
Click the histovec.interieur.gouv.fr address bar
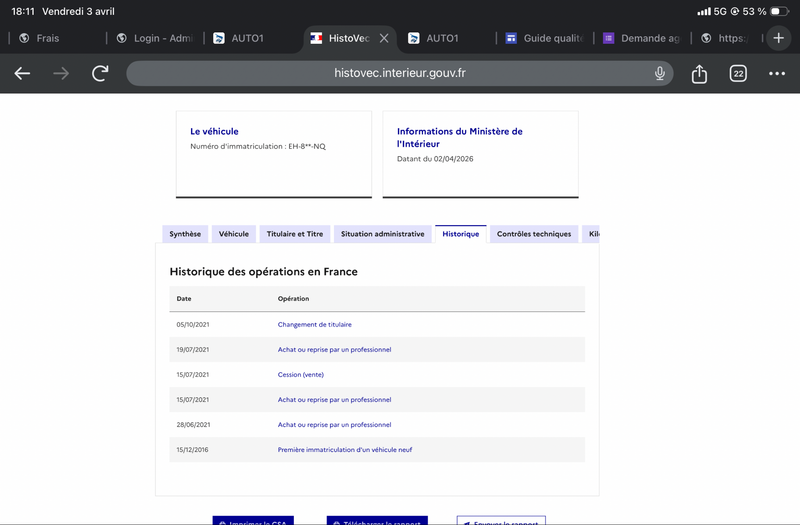400,73
